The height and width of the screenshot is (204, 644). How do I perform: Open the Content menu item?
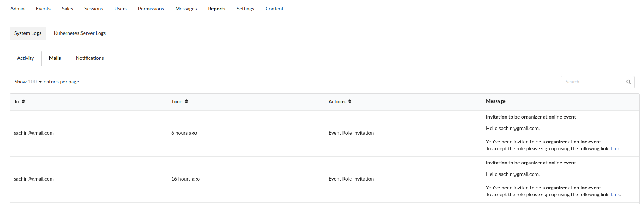(274, 9)
